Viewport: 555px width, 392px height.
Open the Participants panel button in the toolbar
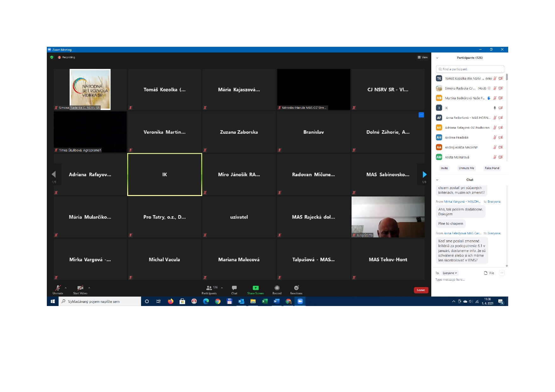(x=209, y=289)
